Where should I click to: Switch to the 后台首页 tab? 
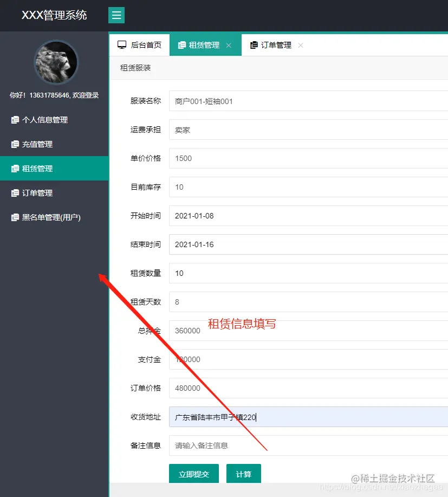tap(139, 44)
